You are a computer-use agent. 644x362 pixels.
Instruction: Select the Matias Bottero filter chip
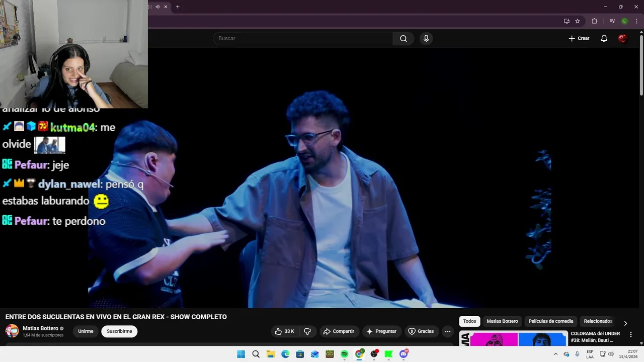[502, 321]
